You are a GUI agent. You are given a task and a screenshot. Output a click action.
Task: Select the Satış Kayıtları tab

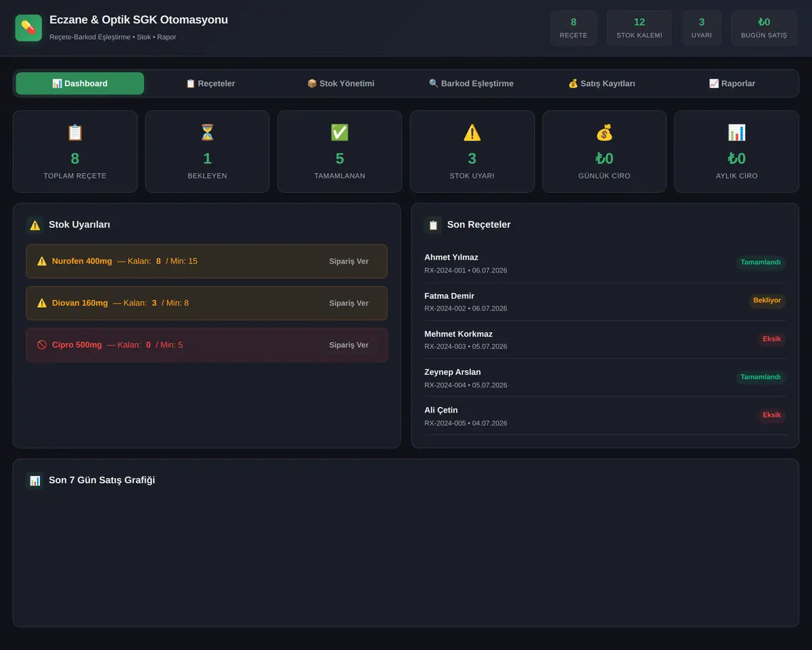tap(602, 83)
